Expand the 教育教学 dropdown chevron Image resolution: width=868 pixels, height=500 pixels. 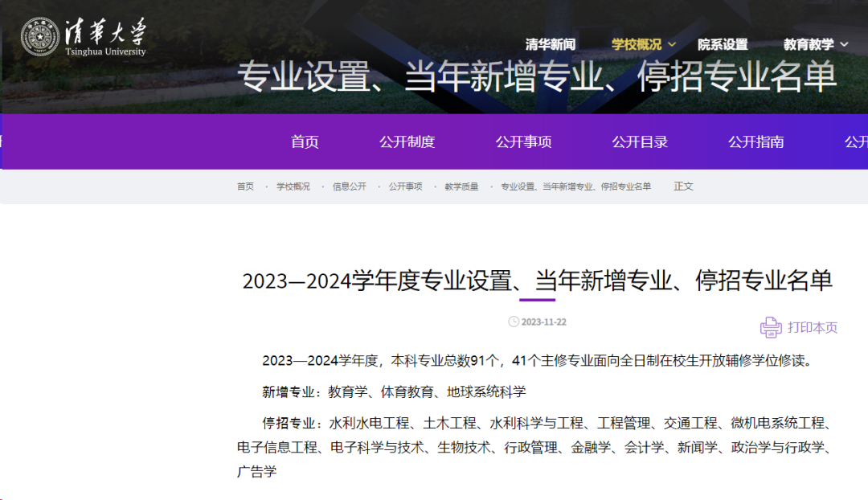[844, 44]
